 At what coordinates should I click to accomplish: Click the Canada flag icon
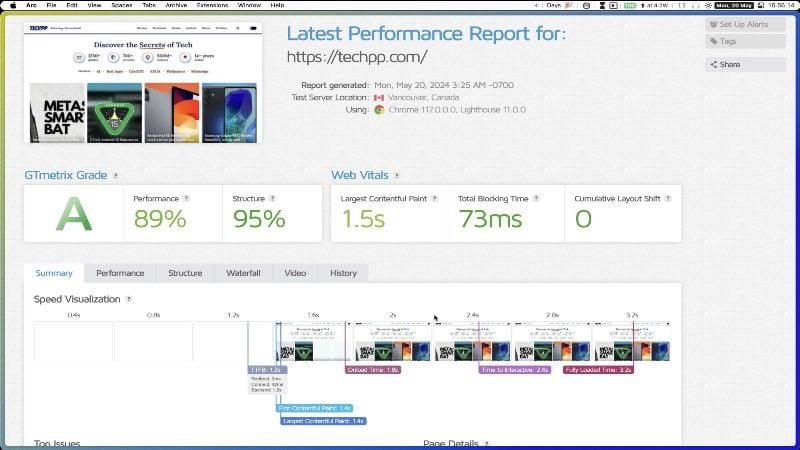[x=379, y=97]
